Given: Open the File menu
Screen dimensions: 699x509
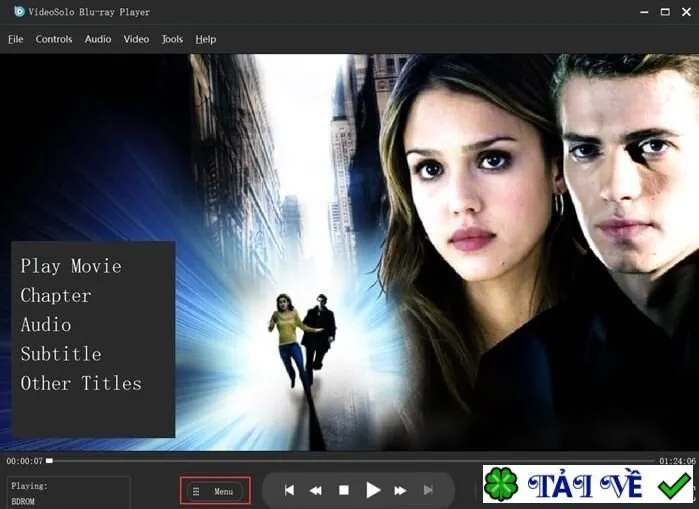Looking at the screenshot, I should [16, 39].
